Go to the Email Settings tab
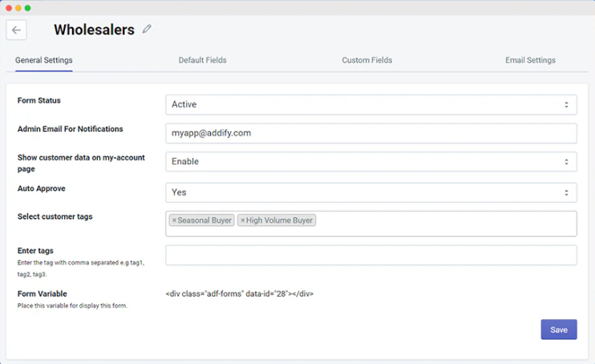Screen dimensions: 595x364 (x=530, y=60)
